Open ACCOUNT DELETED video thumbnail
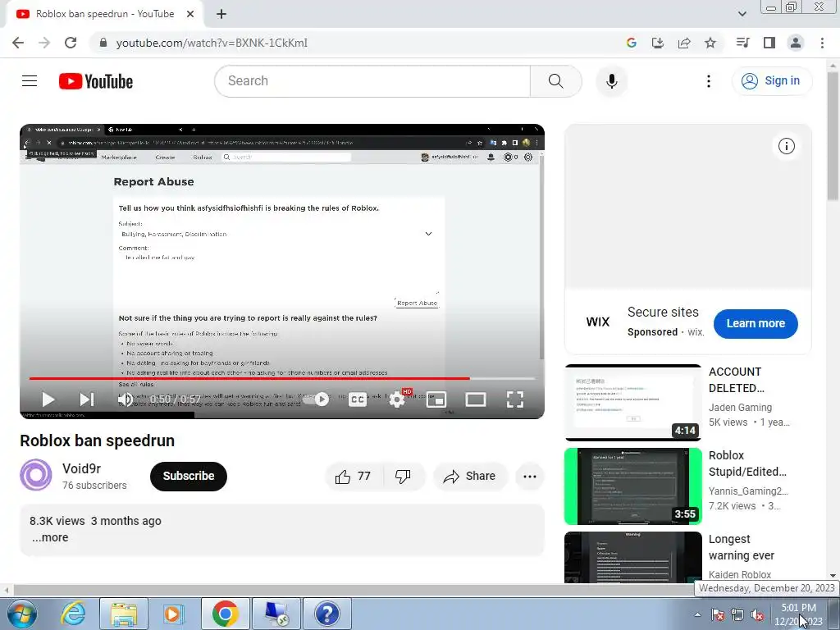 633,402
